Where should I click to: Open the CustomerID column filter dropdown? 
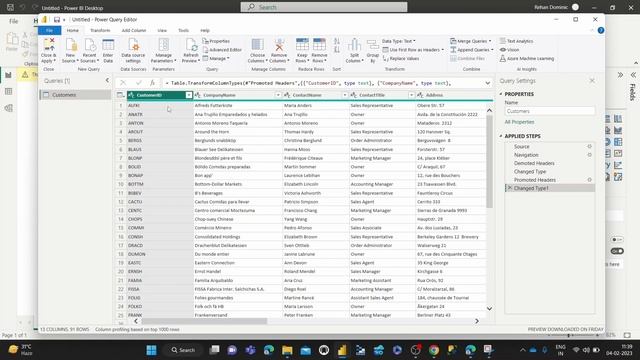click(x=189, y=95)
